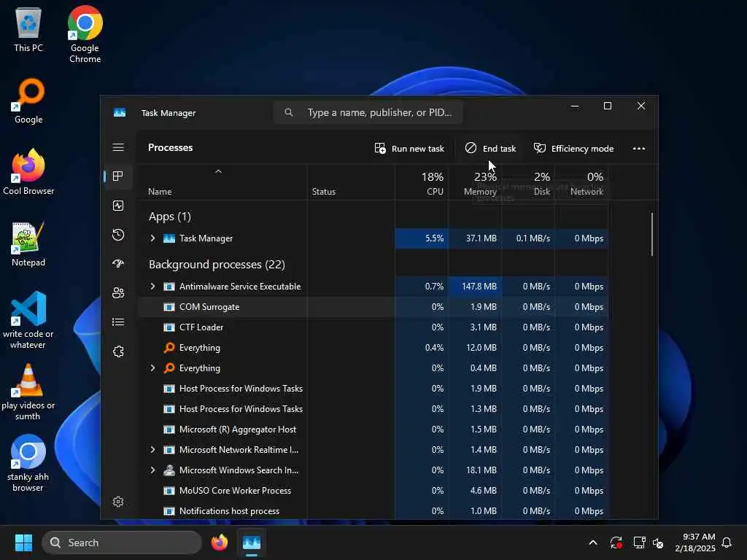Select Microsoft (R) Aggregator Host process
Image resolution: width=747 pixels, height=560 pixels.
click(x=373, y=429)
